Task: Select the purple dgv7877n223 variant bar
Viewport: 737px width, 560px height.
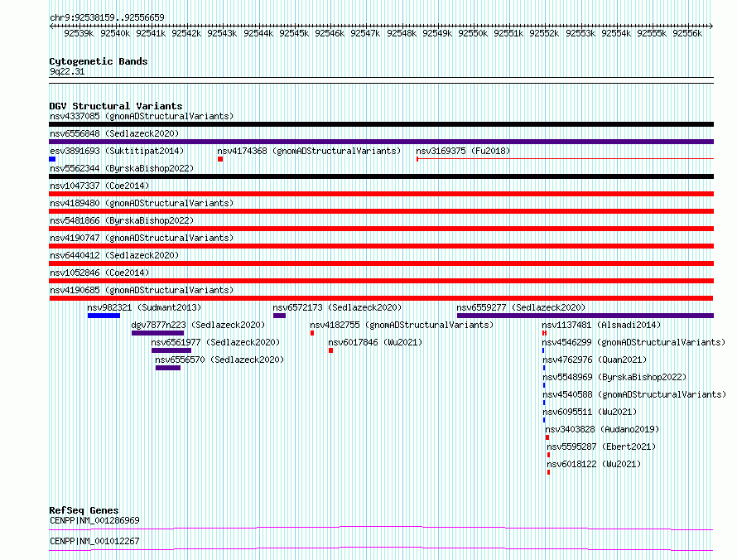Action: tap(157, 333)
